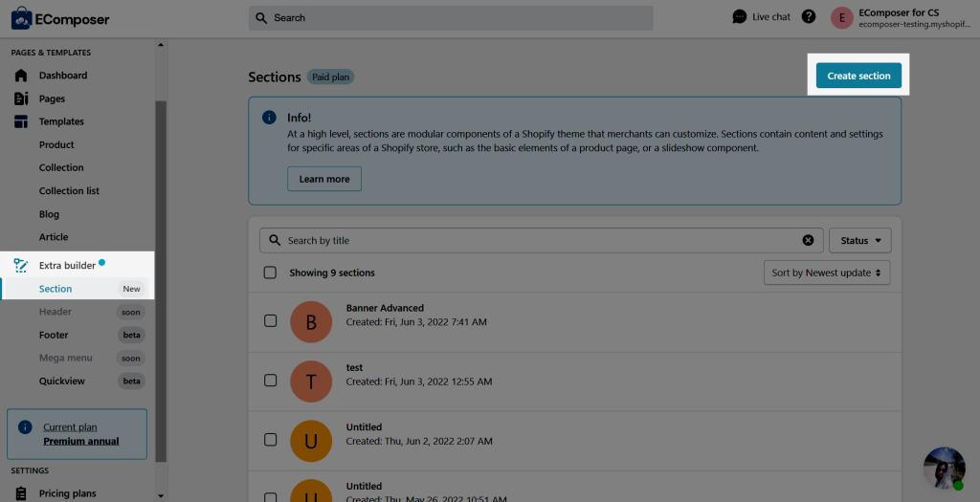980x502 pixels.
Task: Click the E account avatar
Action: 842,18
